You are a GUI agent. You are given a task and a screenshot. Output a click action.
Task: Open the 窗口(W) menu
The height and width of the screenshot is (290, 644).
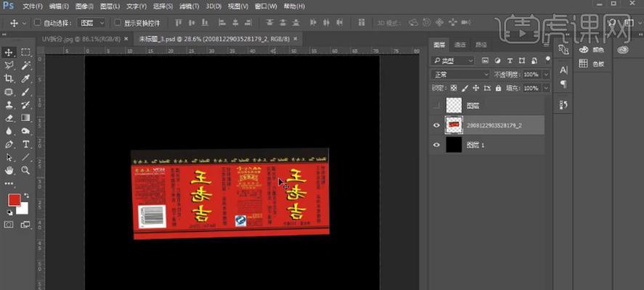pyautogui.click(x=266, y=7)
